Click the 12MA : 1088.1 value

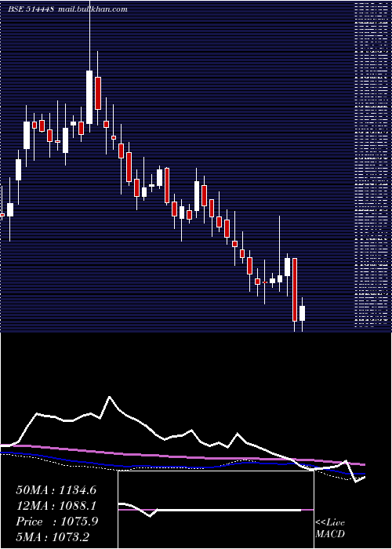click(x=56, y=506)
